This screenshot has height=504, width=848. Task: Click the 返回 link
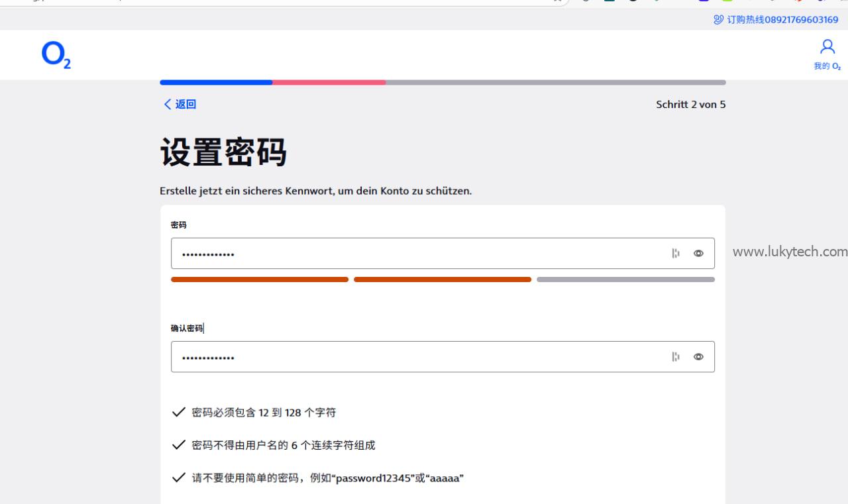[185, 104]
